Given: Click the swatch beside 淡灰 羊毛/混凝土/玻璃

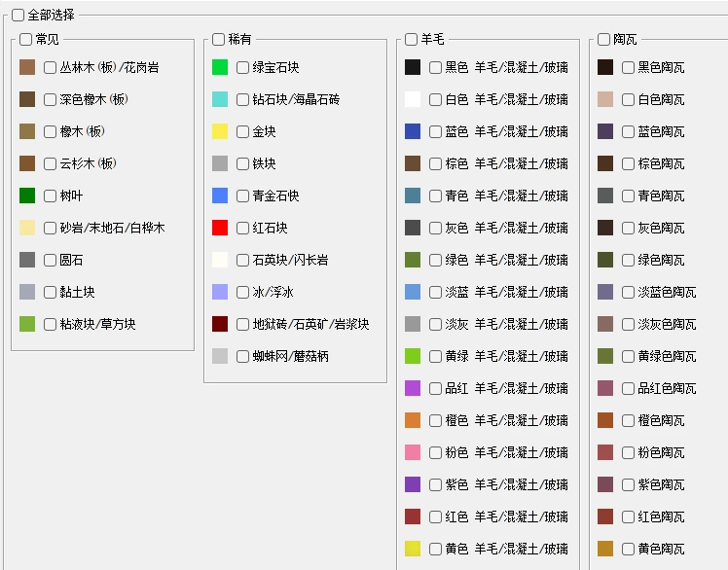Looking at the screenshot, I should [413, 324].
